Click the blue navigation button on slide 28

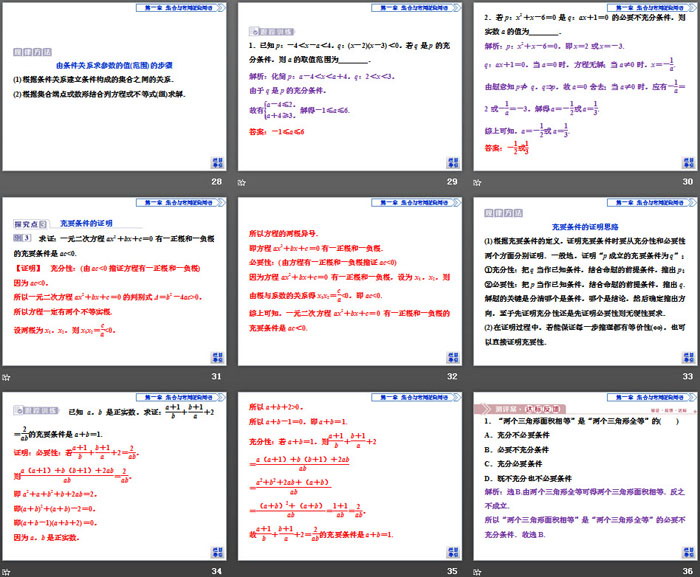tap(216, 162)
